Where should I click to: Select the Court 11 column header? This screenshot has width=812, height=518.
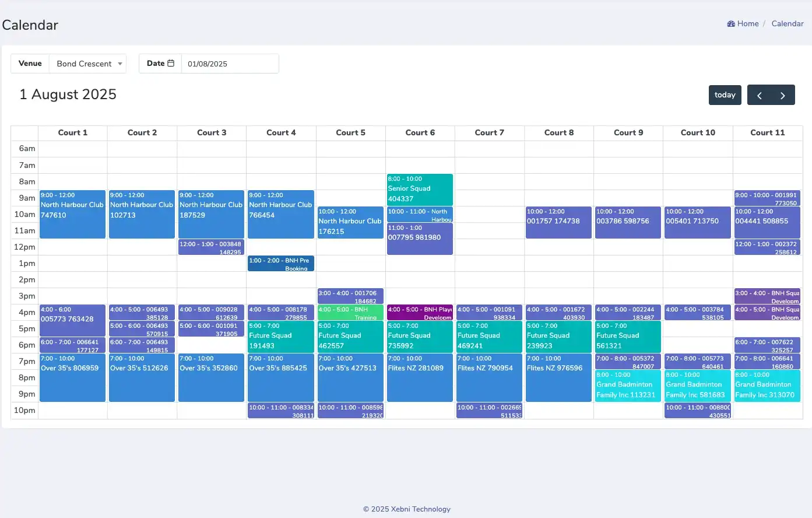[767, 133]
